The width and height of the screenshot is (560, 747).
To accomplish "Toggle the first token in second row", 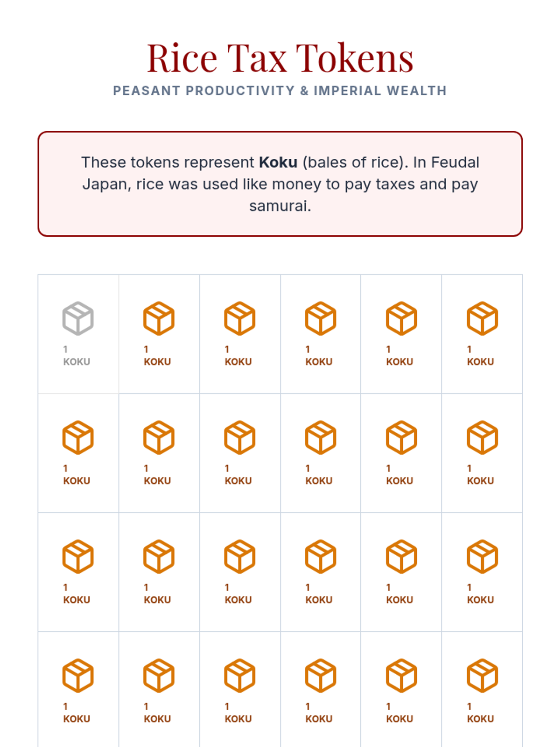I will pos(78,452).
